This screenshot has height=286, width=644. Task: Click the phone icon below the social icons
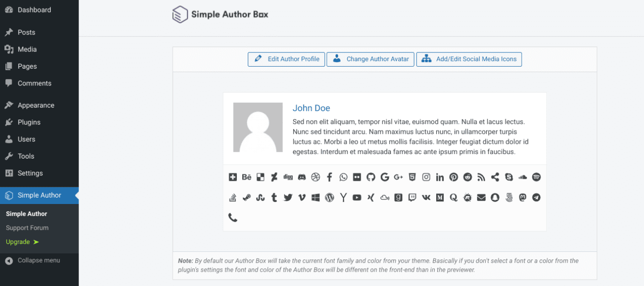pos(232,217)
